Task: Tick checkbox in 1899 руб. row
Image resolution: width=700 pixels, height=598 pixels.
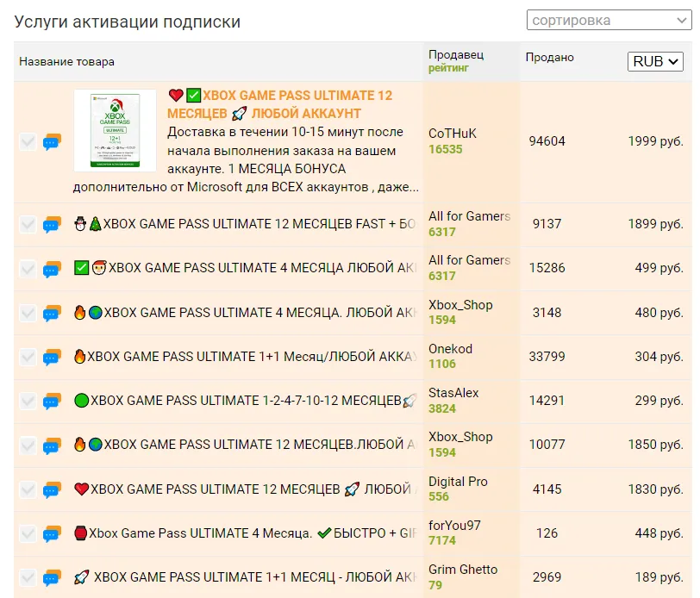Action: (28, 224)
